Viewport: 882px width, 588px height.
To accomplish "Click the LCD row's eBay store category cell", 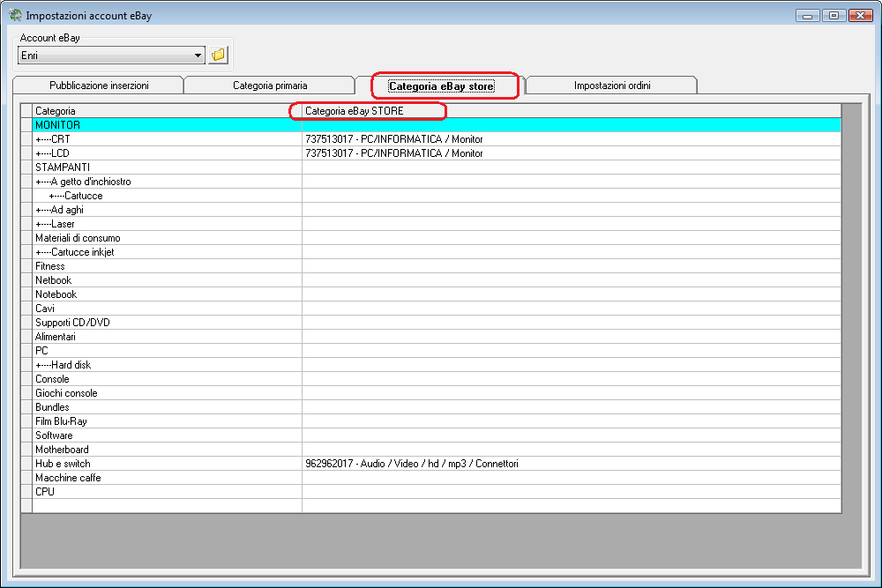I will click(x=572, y=153).
